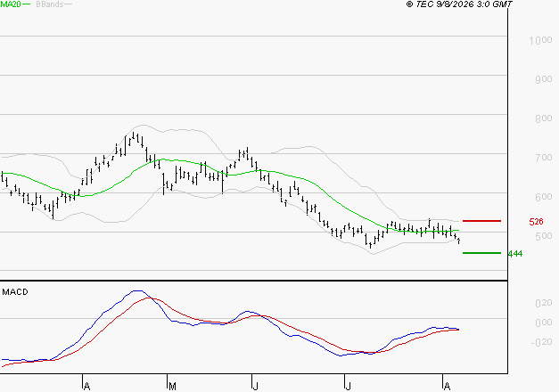Click the MACD panel title
This screenshot has width=559, height=392.
15,292
